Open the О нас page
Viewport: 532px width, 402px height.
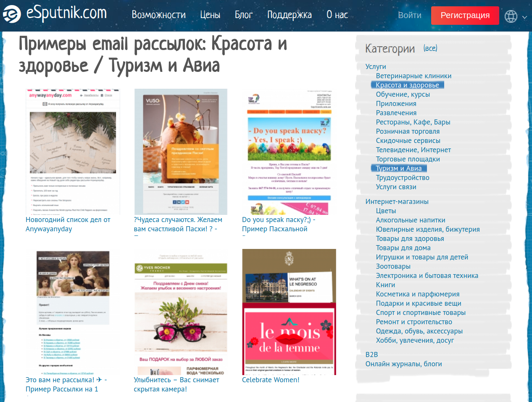pos(336,15)
